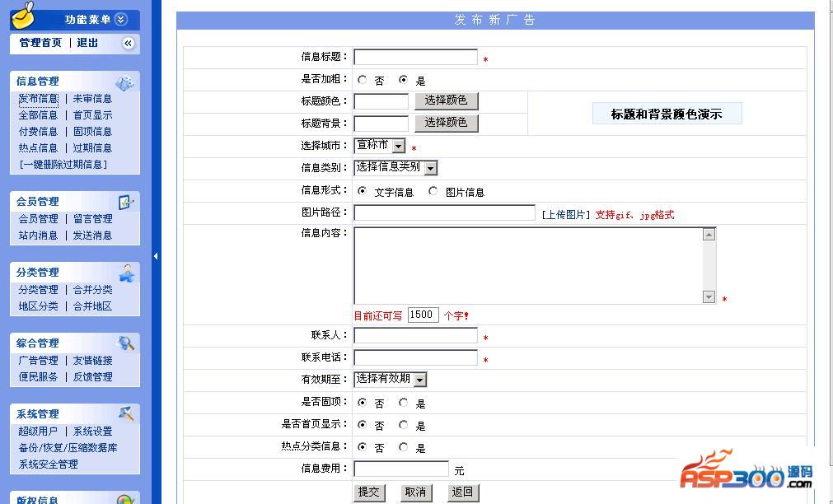Open 分类管理 link under 分类管理 panel
This screenshot has width=833, height=504.
38,290
